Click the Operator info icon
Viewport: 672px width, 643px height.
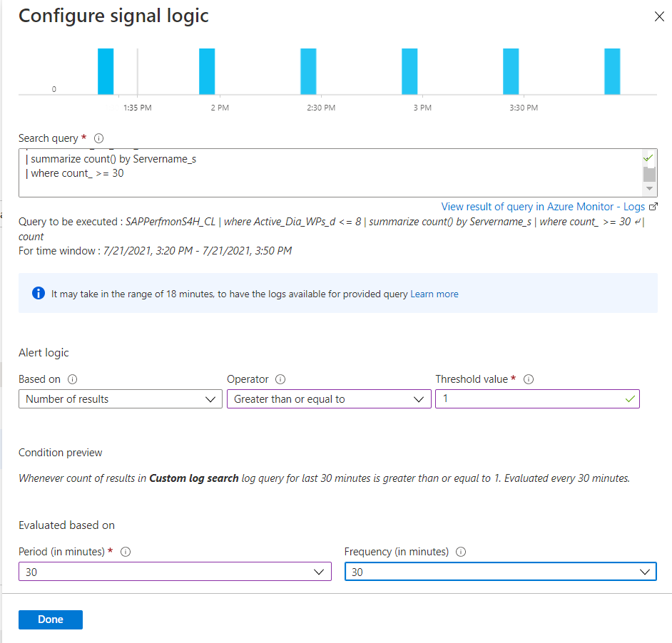280,379
